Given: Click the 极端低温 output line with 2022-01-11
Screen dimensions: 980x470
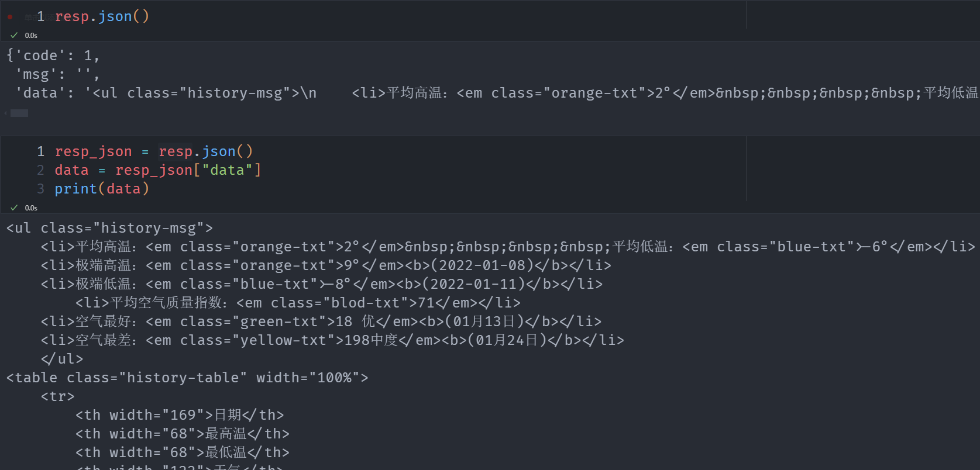Looking at the screenshot, I should [322, 284].
